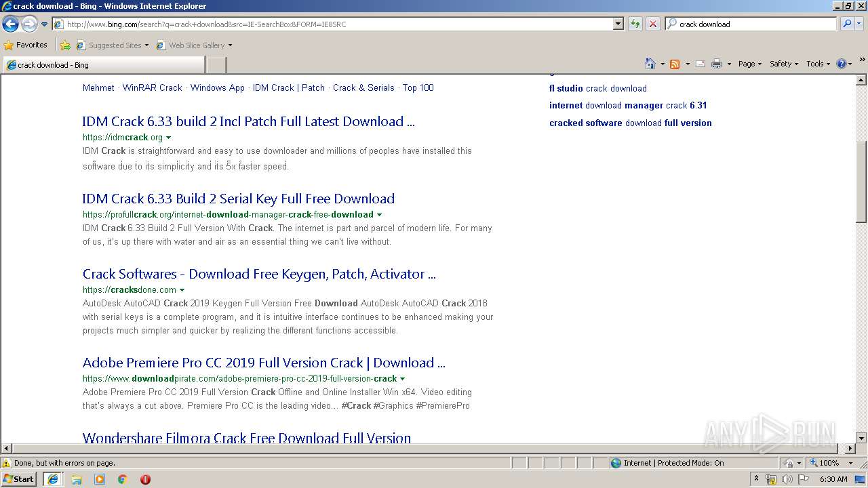Click the red Opera-style taskbar icon

145,479
